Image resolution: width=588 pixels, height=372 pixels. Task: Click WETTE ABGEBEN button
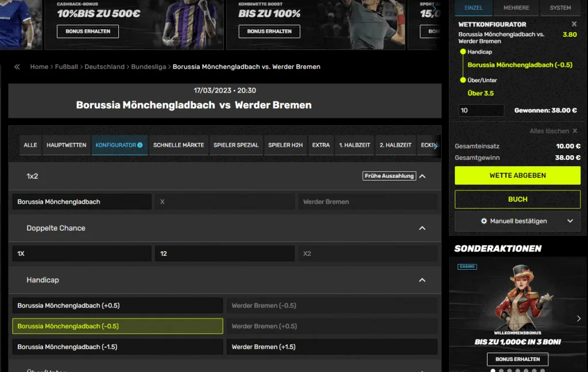[517, 175]
